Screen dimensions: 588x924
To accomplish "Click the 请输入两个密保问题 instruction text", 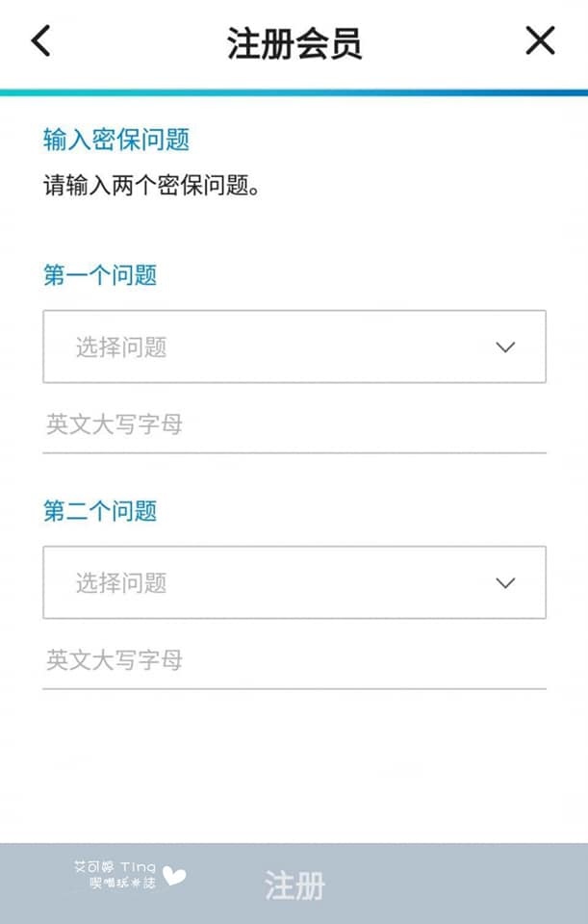I will click(x=153, y=185).
